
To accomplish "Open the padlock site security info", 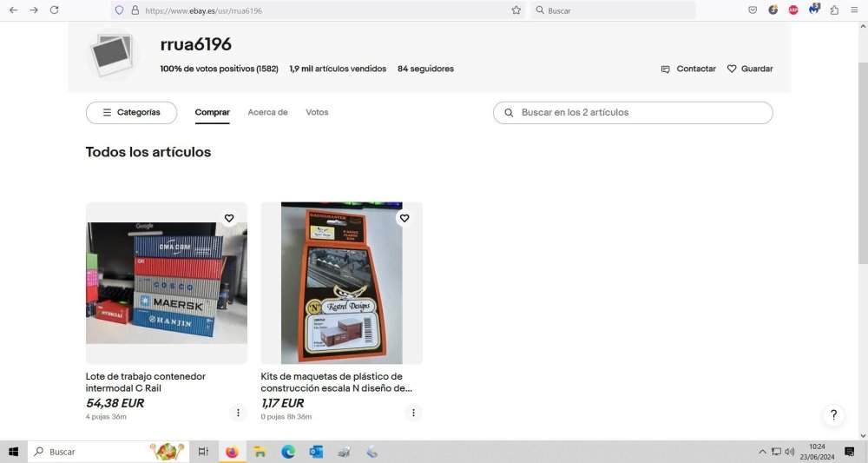I will click(x=135, y=10).
